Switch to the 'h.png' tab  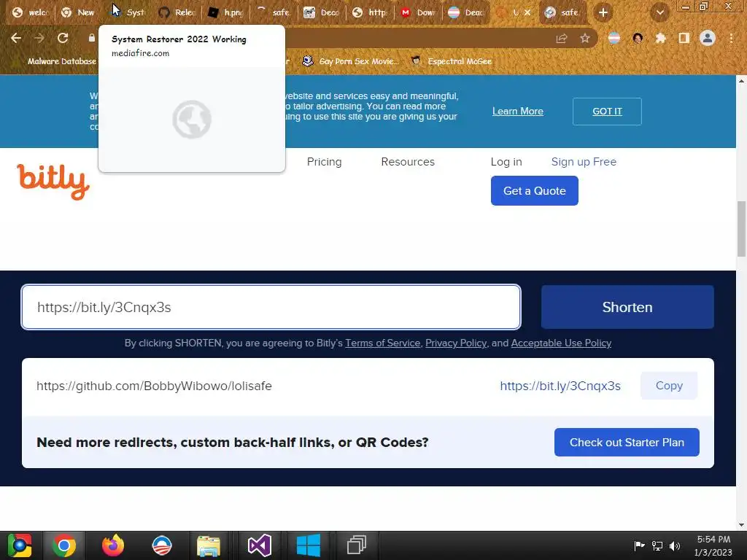[x=226, y=12]
